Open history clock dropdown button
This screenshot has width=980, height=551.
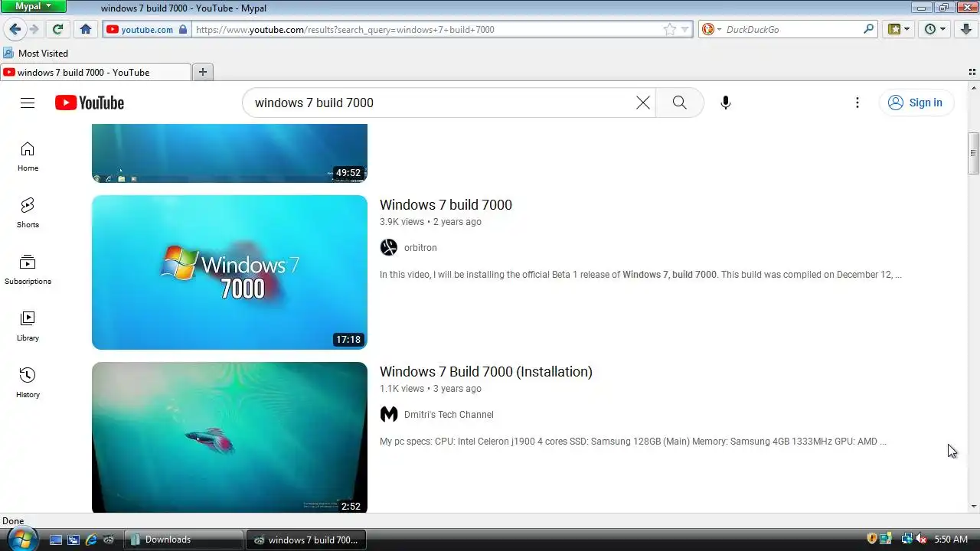pyautogui.click(x=936, y=29)
